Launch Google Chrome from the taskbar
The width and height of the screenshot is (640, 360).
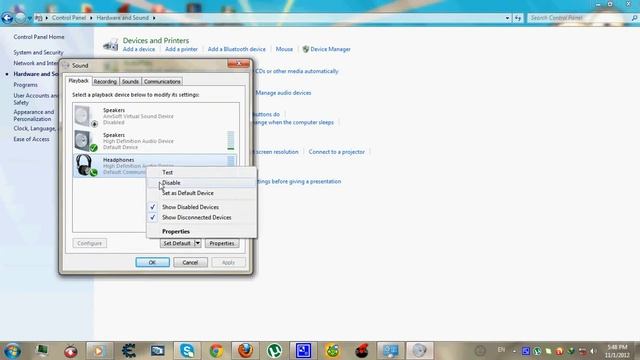[x=216, y=351]
